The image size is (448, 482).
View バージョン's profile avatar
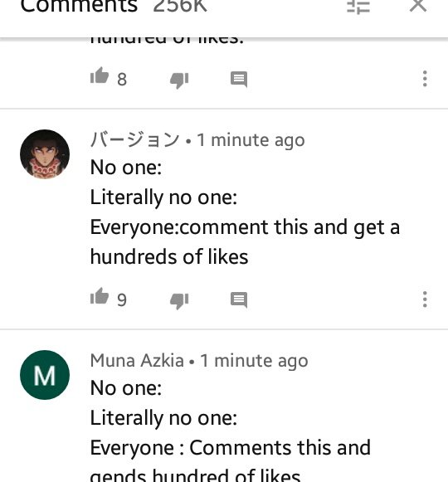(45, 154)
